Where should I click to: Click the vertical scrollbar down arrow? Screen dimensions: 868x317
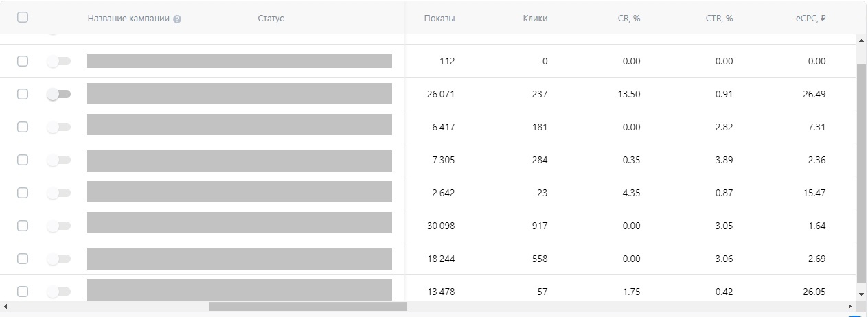(x=862, y=294)
